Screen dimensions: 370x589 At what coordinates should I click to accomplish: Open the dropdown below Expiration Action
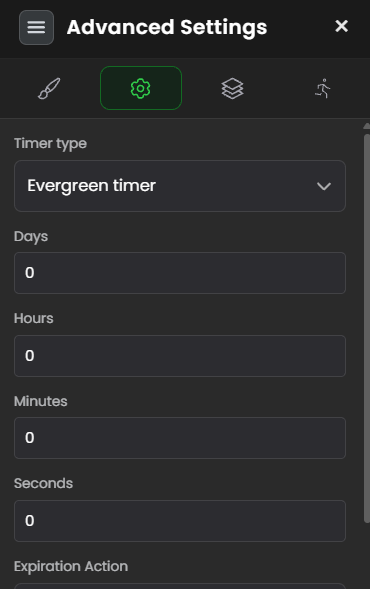click(180, 586)
